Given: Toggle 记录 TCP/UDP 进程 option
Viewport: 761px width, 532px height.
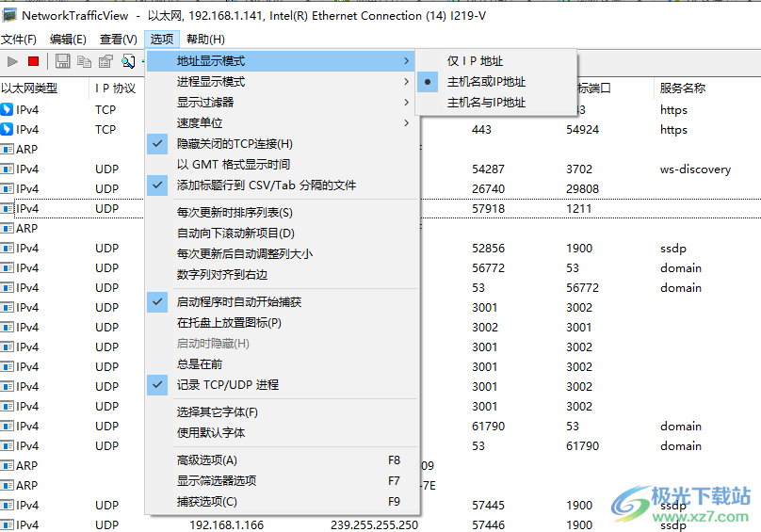Looking at the screenshot, I should click(x=283, y=385).
